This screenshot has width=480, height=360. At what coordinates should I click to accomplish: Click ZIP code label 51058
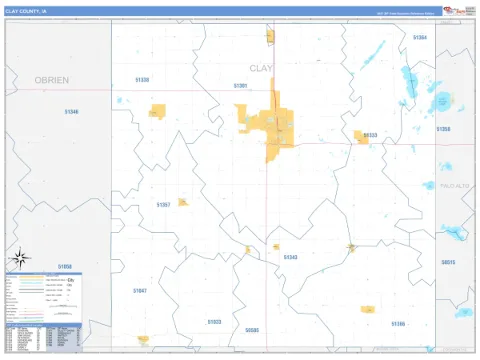[x=65, y=267]
